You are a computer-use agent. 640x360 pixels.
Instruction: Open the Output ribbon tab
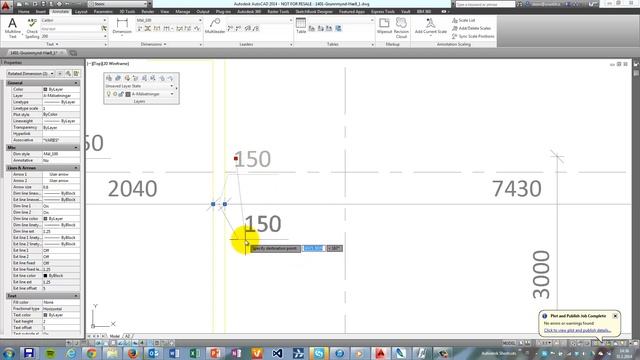203,12
